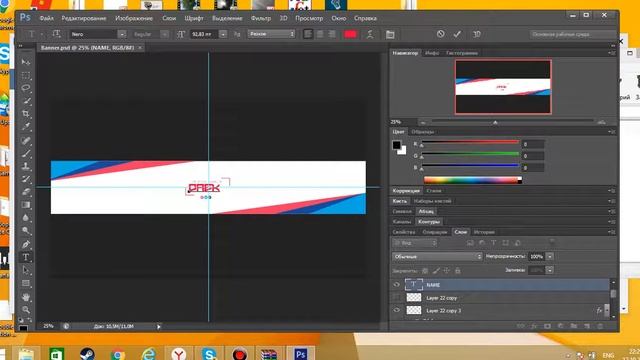Select the Path Selection tool
The image size is (640, 360).
click(26, 270)
